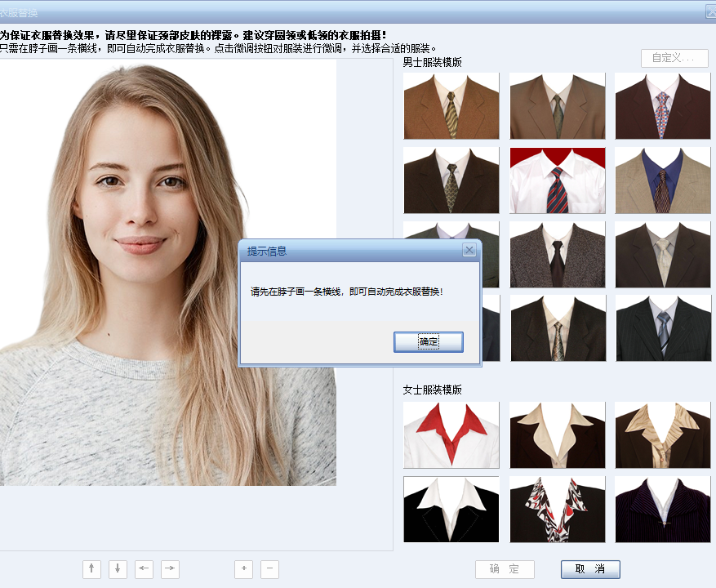The height and width of the screenshot is (588, 716).
Task: Open the 自定义... custom clothing option
Action: click(x=674, y=58)
